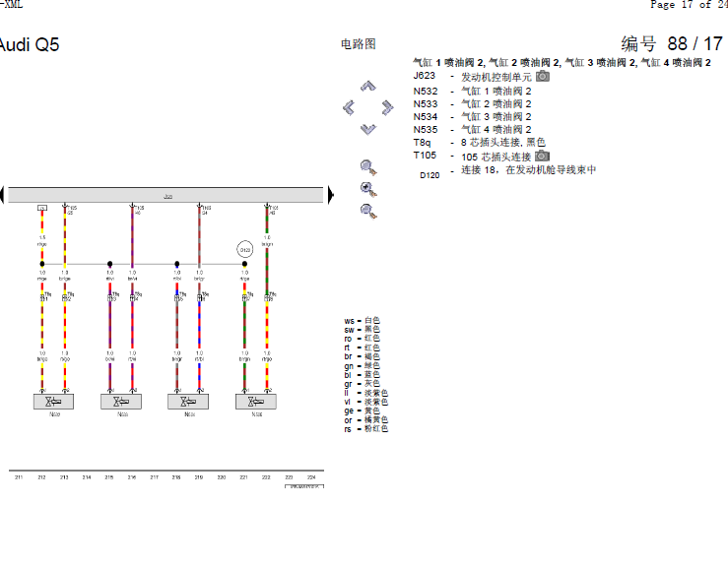Click the legend entry ge - 黄色

pos(363,411)
